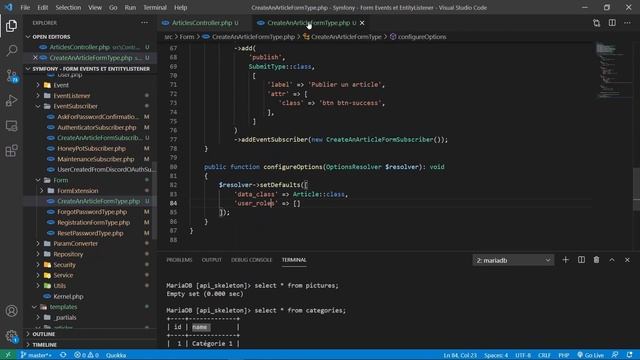Open the Help menu
This screenshot has width=640, height=360.
(180, 7)
